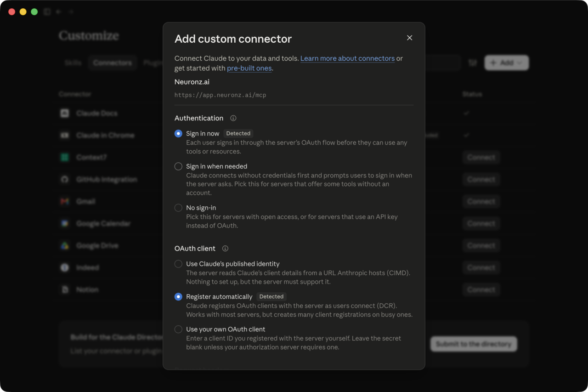Click Submit to the directory button
Viewport: 588px width, 392px height.
pos(474,344)
